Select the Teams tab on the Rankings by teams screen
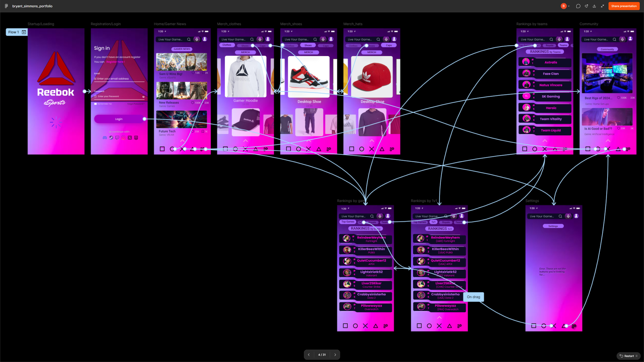644x362 pixels. click(563, 45)
